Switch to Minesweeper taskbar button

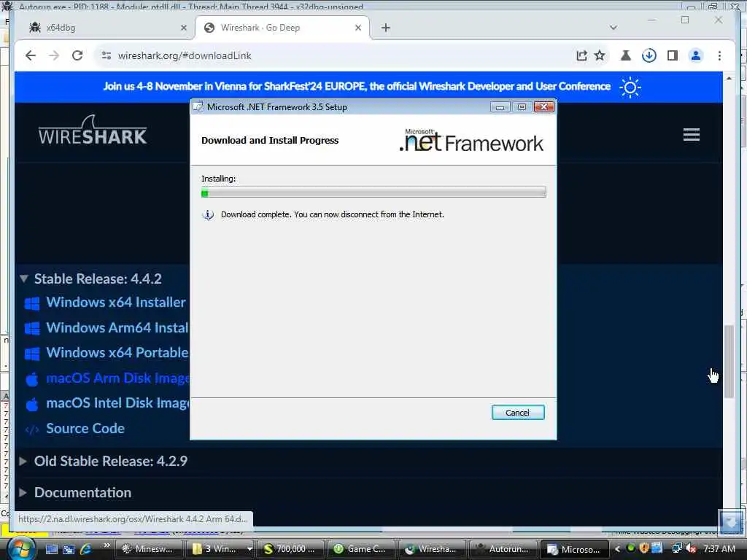point(149,549)
